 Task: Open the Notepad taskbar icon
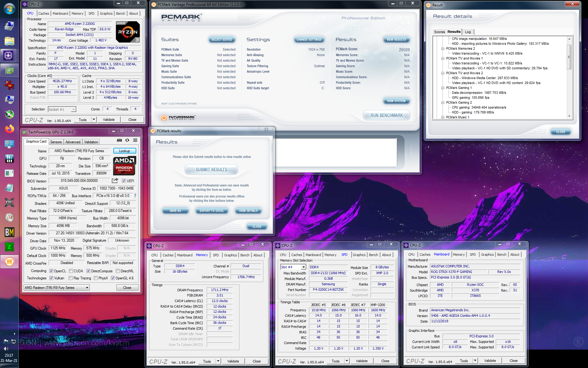point(9,188)
